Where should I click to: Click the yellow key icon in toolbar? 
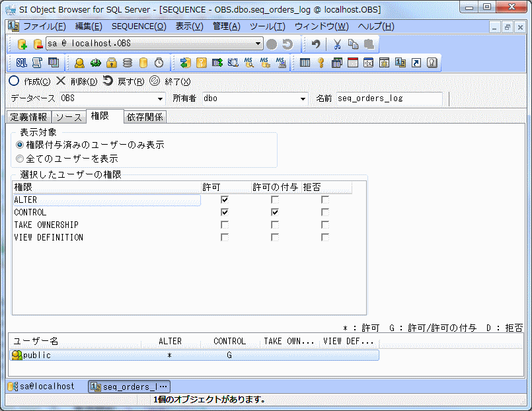click(x=321, y=63)
